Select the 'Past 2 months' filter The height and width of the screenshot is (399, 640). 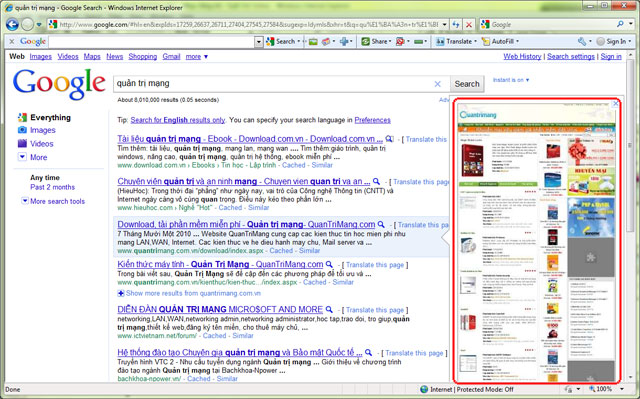52,187
